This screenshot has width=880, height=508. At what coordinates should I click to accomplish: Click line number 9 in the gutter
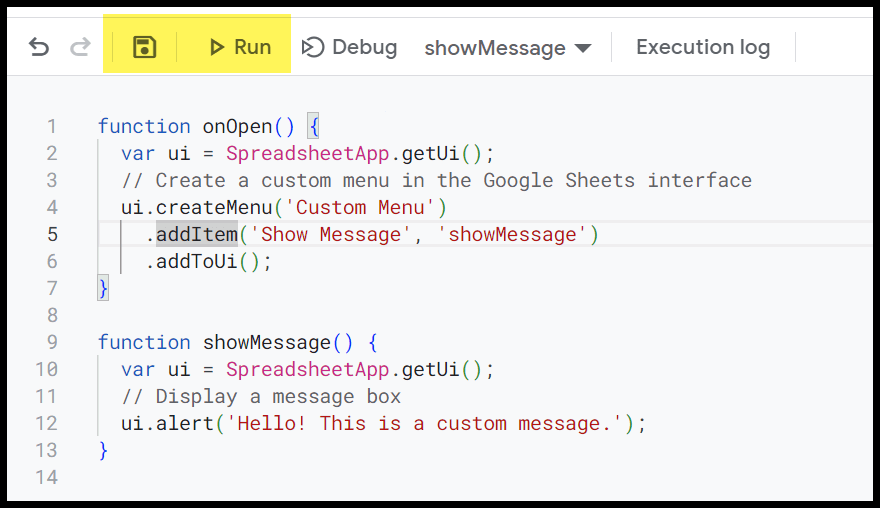point(52,342)
